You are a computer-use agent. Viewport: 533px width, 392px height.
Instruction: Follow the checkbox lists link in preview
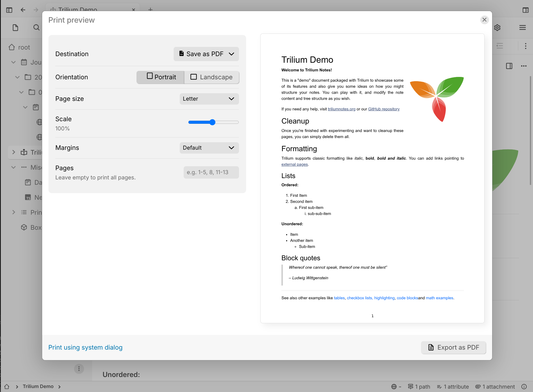coord(360,298)
